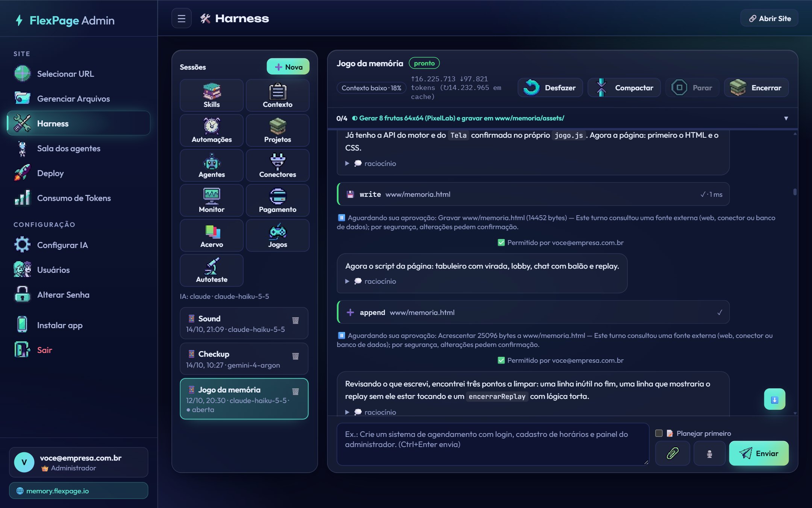812x508 pixels.
Task: Open Configurar IA settings
Action: tap(79, 245)
